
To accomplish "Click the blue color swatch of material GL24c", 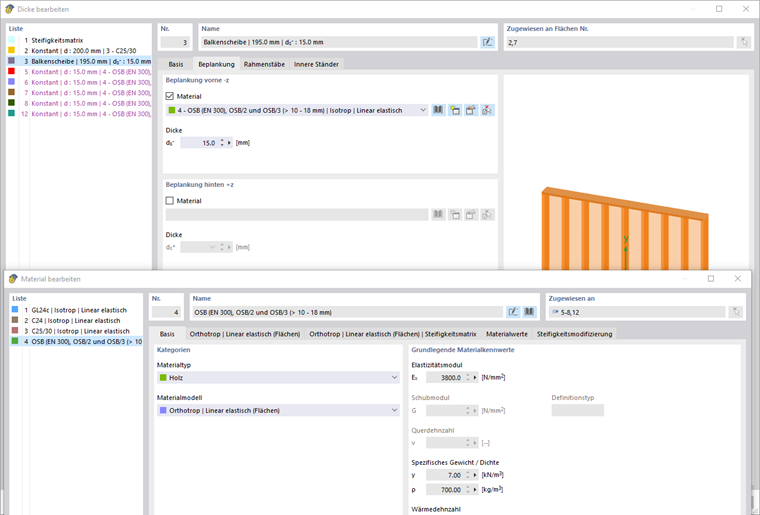I will pos(15,309).
